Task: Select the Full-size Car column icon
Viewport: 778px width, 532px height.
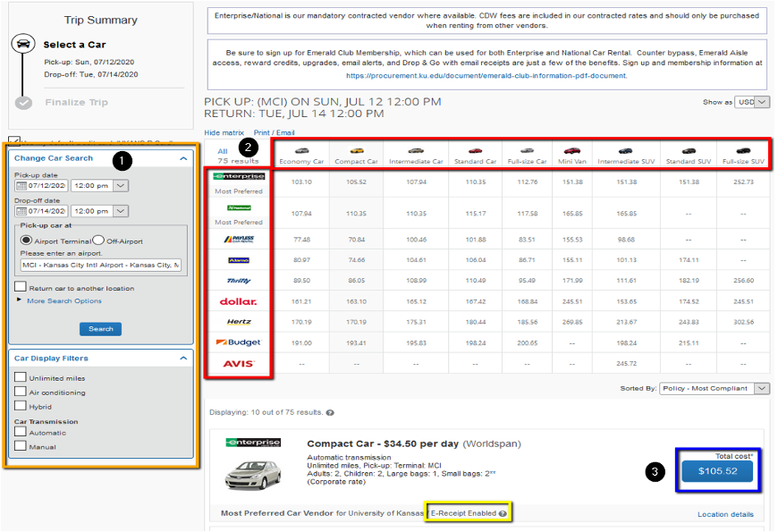Action: point(527,150)
